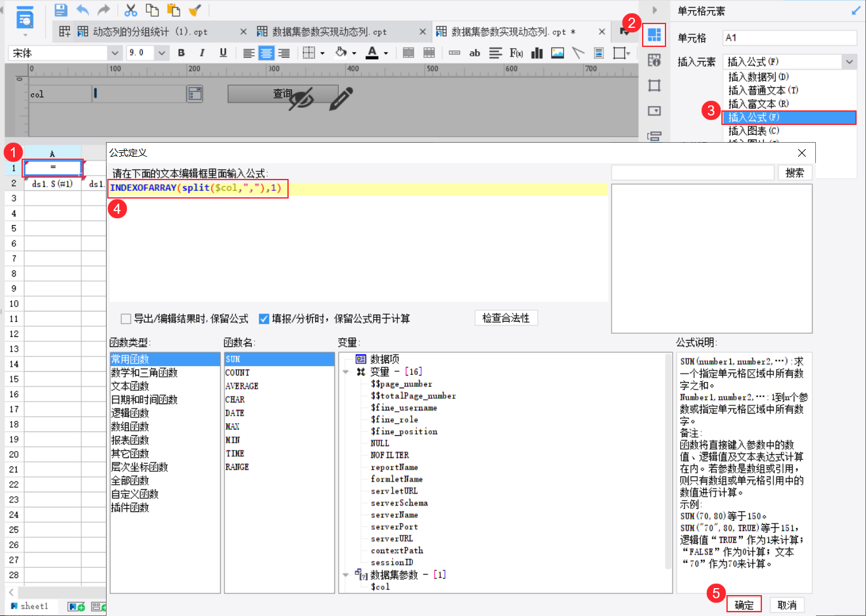Click the formula search input field
This screenshot has width=866, height=616.
click(692, 173)
